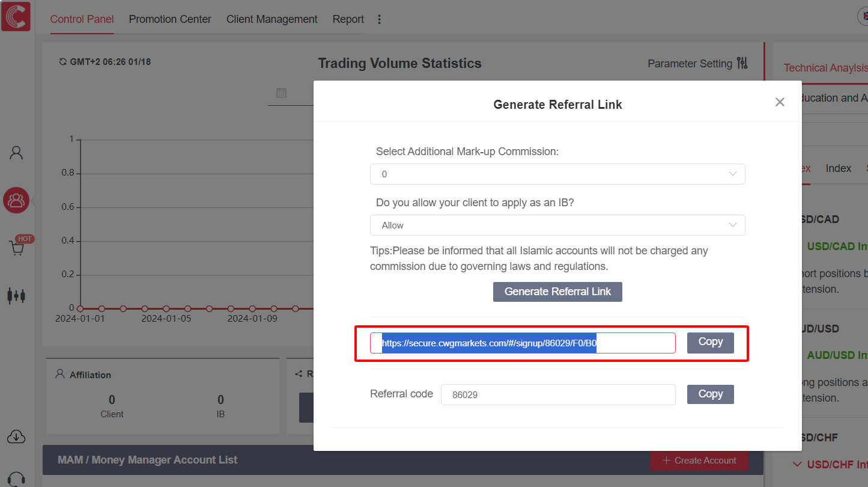Switch to the Promotion Center tab
Screen dimensions: 868x487
tap(170, 19)
